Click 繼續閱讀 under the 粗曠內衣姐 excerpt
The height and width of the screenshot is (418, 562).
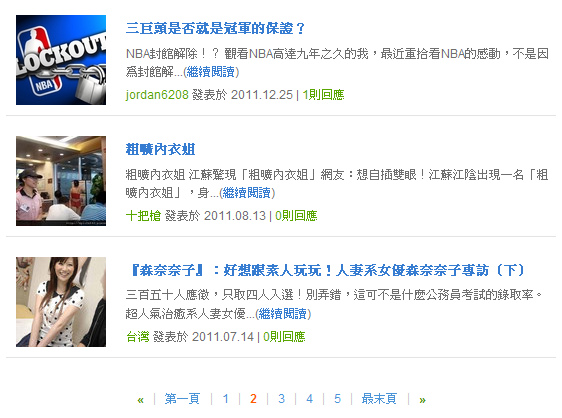pyautogui.click(x=247, y=193)
